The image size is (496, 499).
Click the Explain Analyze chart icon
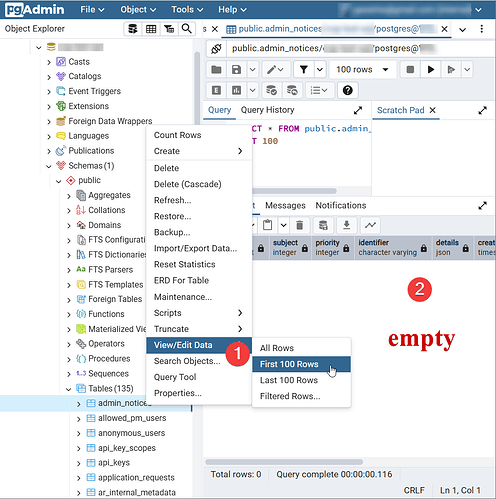click(236, 90)
